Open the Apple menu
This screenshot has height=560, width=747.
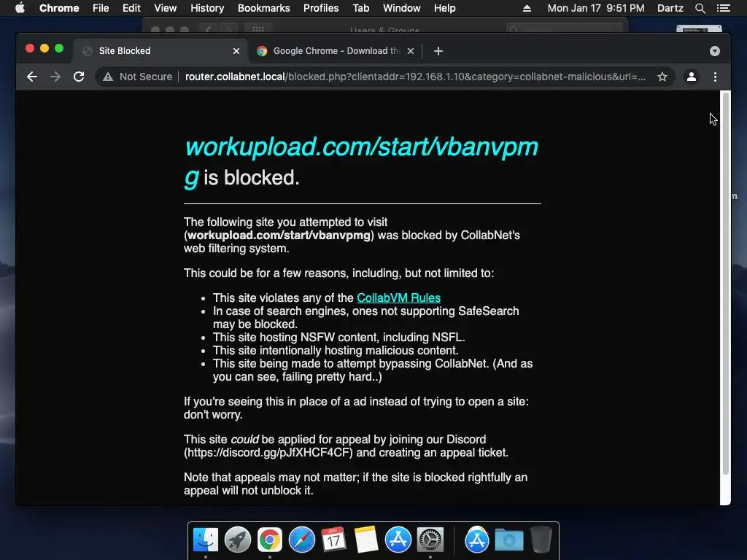tap(20, 8)
